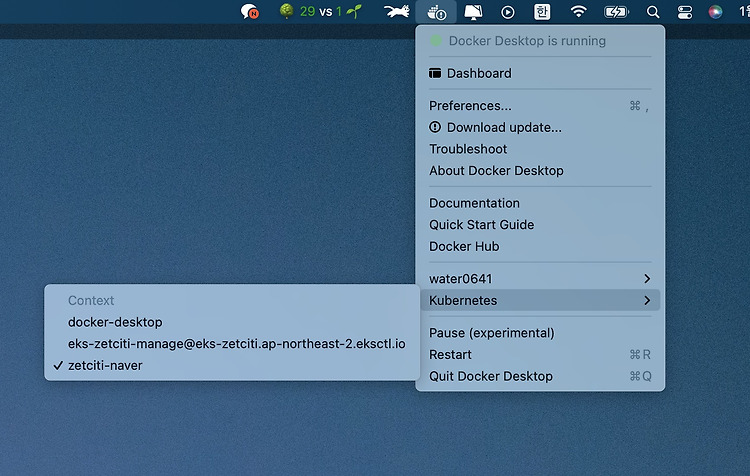Click the Dashboard window icon
The width and height of the screenshot is (750, 476).
(x=435, y=73)
